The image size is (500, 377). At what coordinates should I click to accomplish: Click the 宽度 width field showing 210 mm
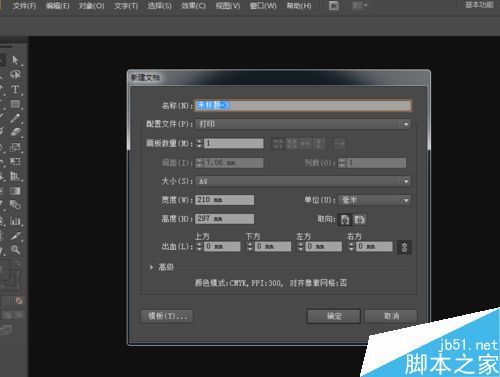224,200
